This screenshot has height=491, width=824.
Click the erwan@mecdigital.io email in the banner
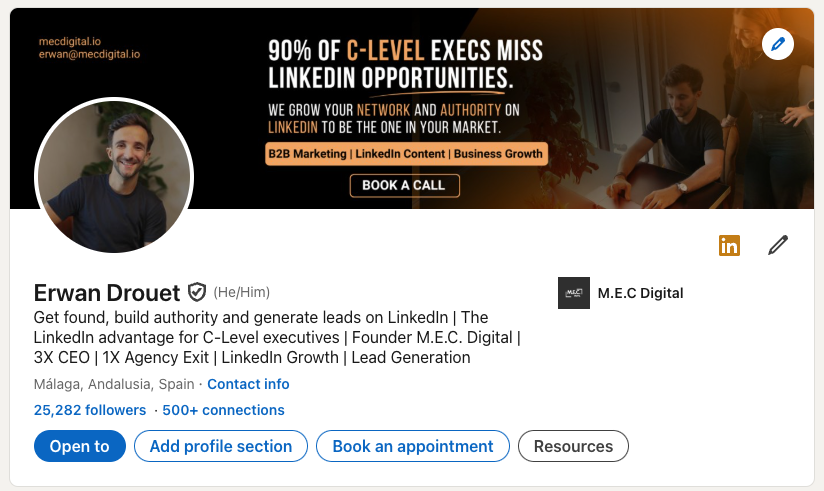tap(89, 54)
